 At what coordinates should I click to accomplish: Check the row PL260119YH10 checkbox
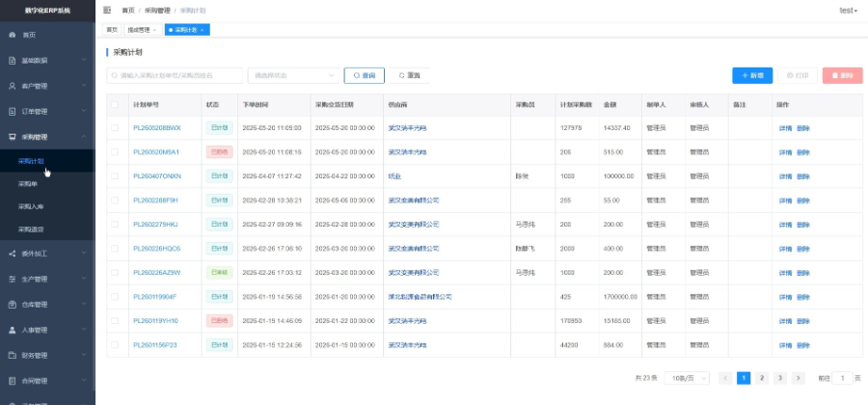[x=115, y=320]
